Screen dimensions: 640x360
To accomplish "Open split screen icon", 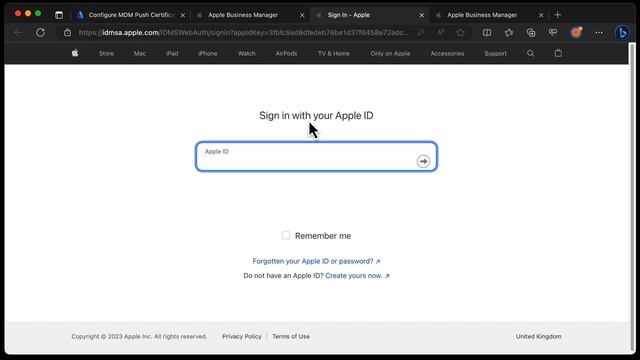I will tap(487, 33).
